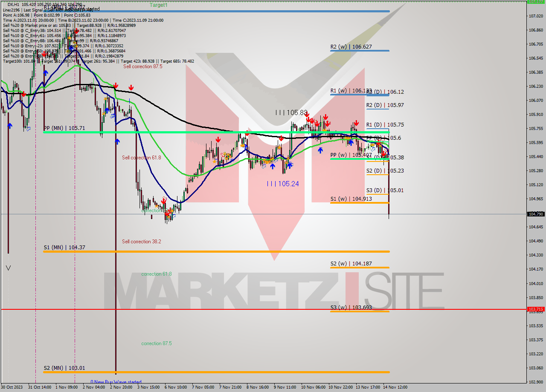Screen dimensions: 546x392
Task: Click the 'R1 (D) | 105.75' resistance label
Action: coord(385,125)
